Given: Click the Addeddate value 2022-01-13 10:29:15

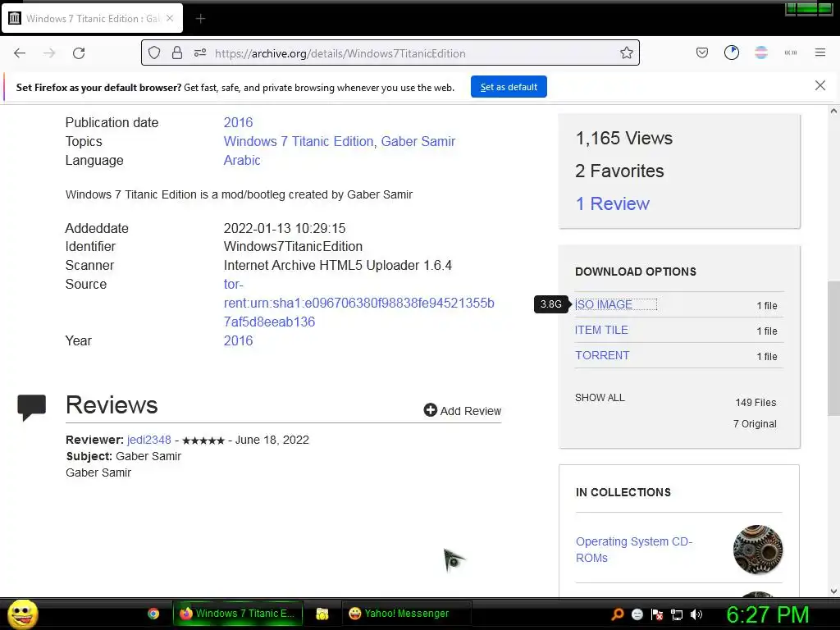Looking at the screenshot, I should click(285, 228).
